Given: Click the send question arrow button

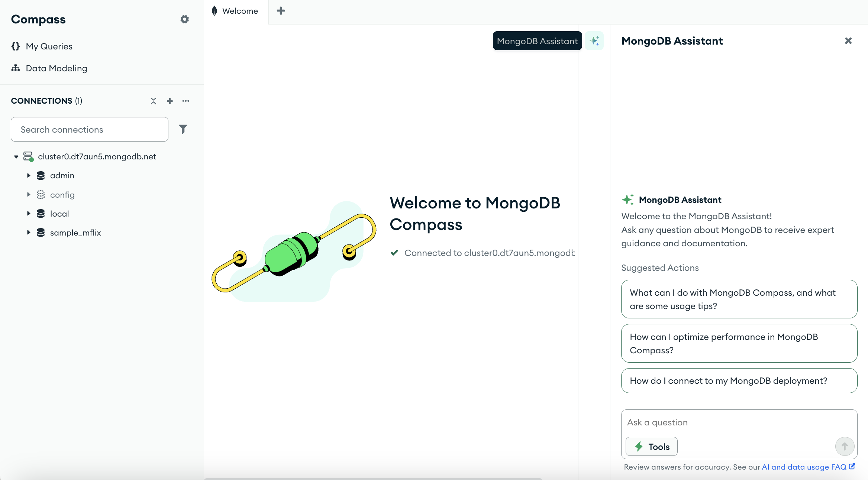Looking at the screenshot, I should (x=844, y=446).
